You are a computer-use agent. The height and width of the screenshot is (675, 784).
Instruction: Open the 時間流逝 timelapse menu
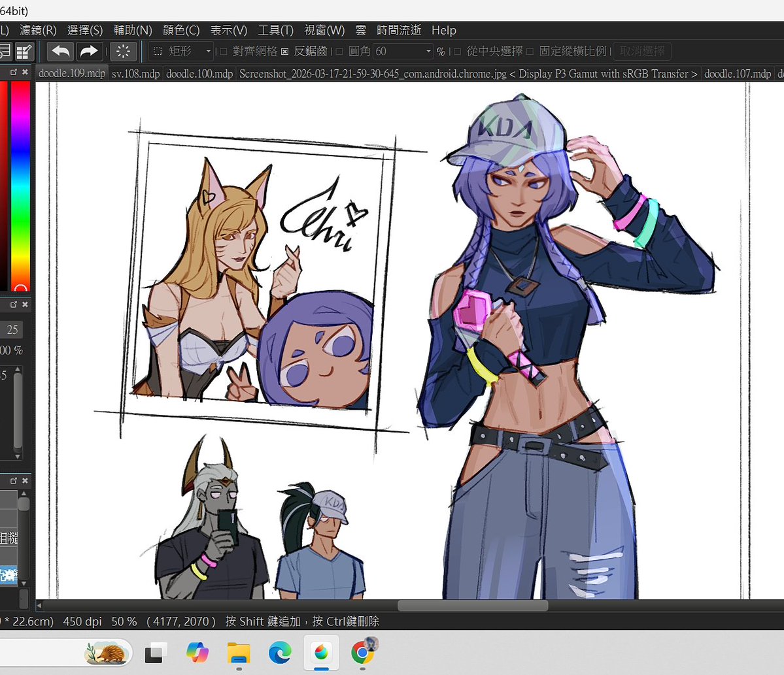[x=398, y=31]
